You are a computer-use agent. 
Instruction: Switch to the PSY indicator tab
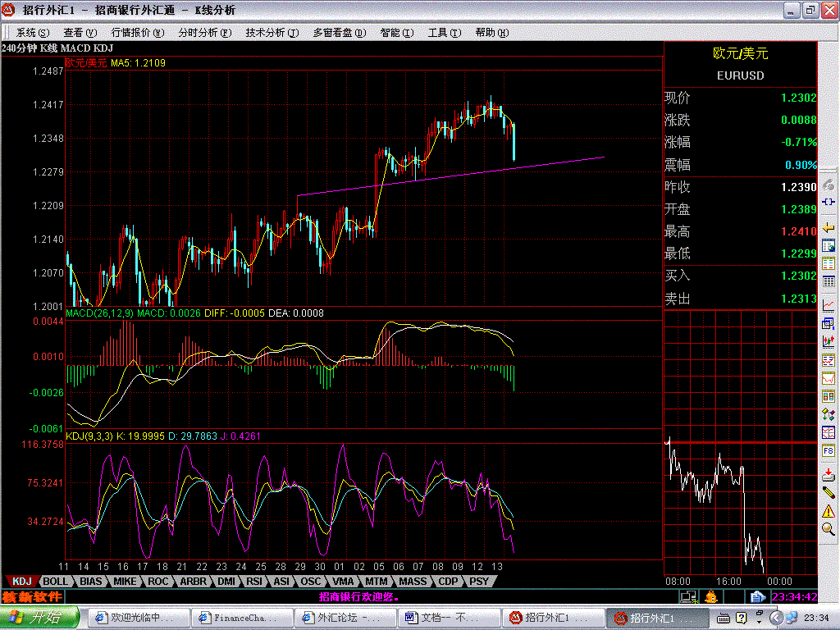[479, 582]
